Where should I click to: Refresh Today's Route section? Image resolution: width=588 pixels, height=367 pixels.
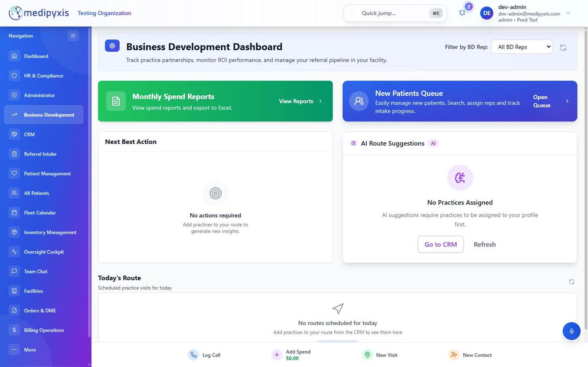coord(572,282)
